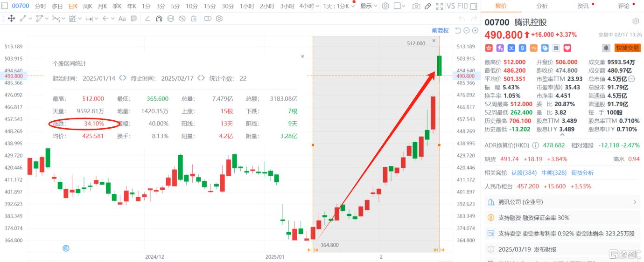Select the text annotation 'Aa' tool
The height and width of the screenshot is (262, 644).
pyautogui.click(x=122, y=19)
